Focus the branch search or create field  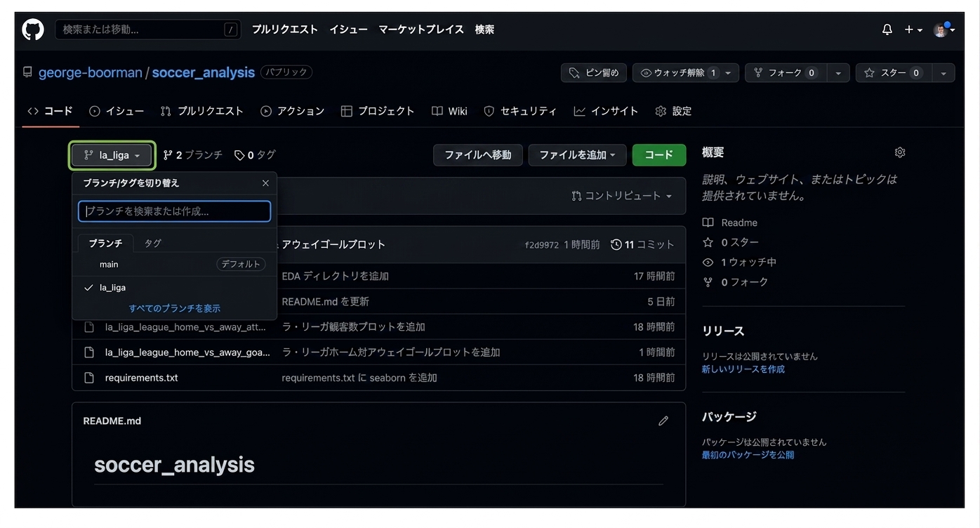(175, 211)
